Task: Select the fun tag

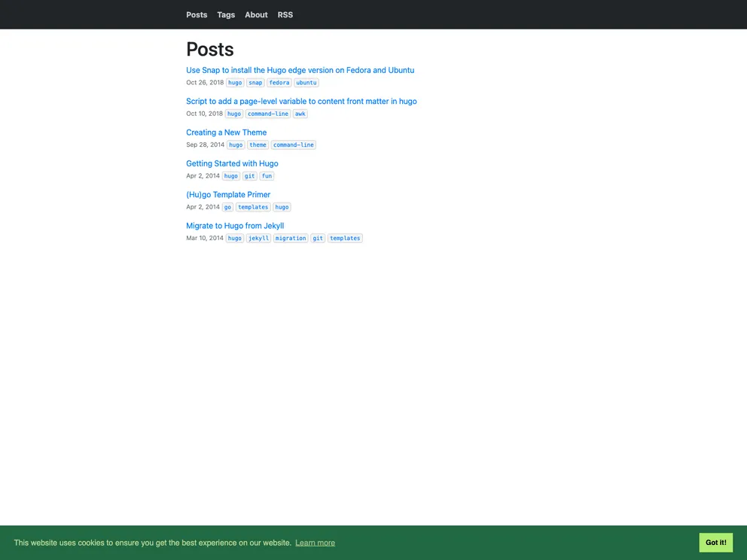Action: click(x=267, y=175)
